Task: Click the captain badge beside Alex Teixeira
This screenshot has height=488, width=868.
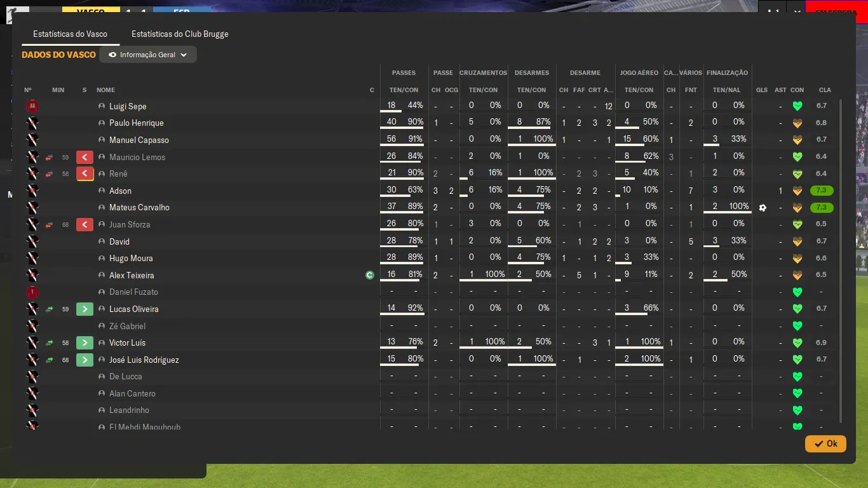Action: 370,275
